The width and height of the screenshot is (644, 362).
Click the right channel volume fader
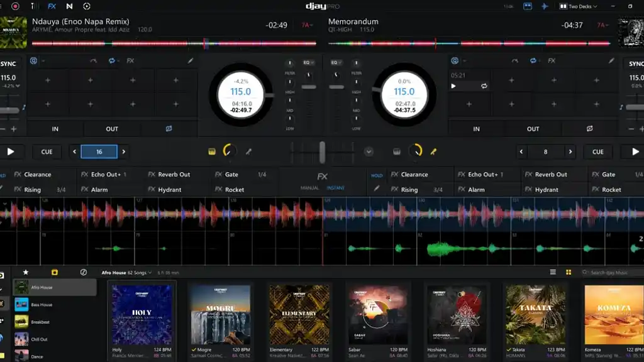pos(336,87)
